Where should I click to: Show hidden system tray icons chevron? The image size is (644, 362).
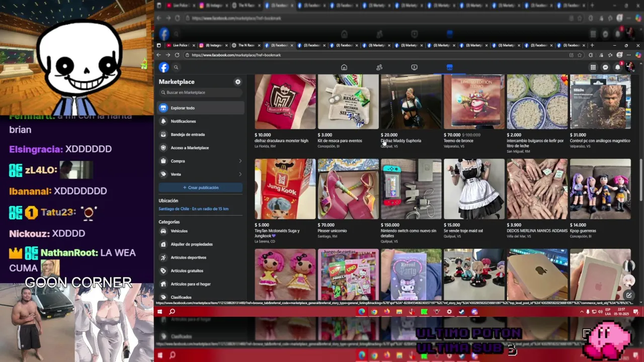(x=582, y=312)
